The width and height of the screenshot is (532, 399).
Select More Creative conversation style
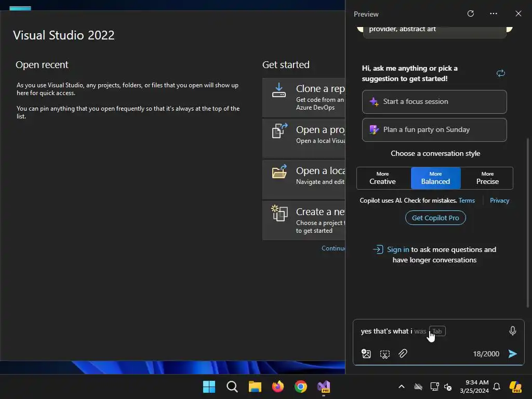tap(383, 178)
